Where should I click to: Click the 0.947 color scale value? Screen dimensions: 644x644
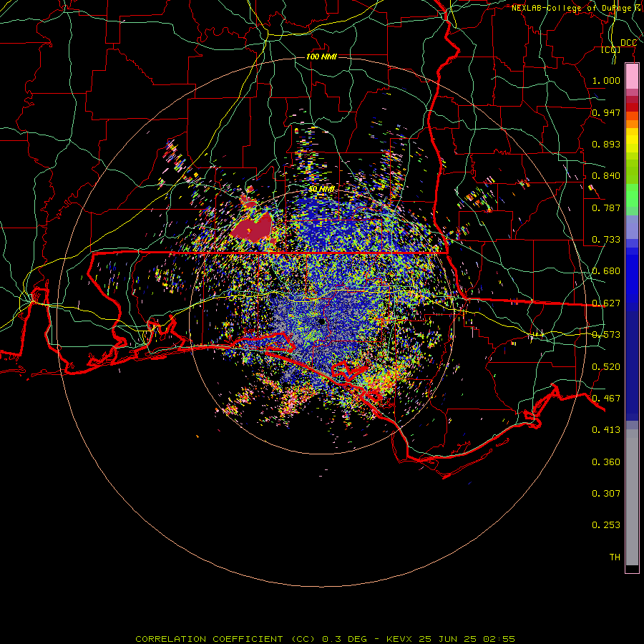[x=606, y=112]
